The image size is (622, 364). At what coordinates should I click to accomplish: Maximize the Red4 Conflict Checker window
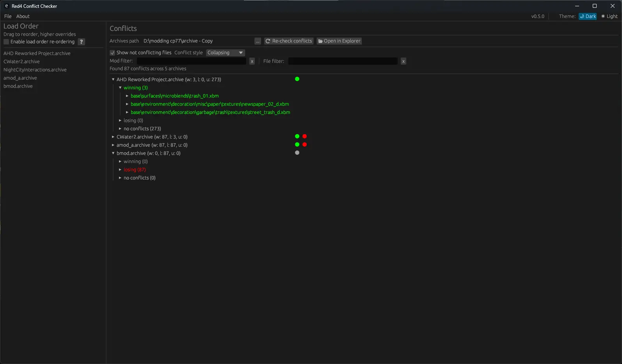click(595, 6)
